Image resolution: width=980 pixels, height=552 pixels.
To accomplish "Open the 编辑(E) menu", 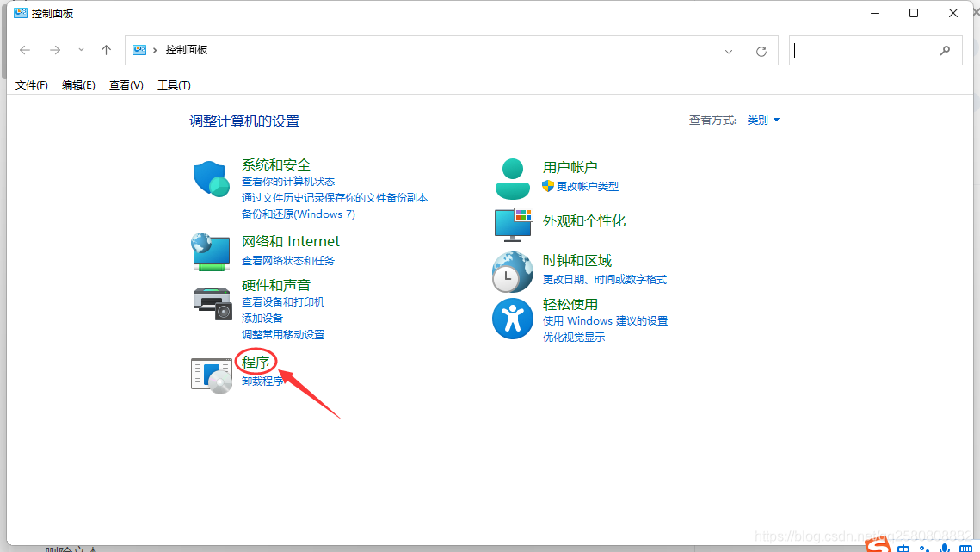I will 78,85.
